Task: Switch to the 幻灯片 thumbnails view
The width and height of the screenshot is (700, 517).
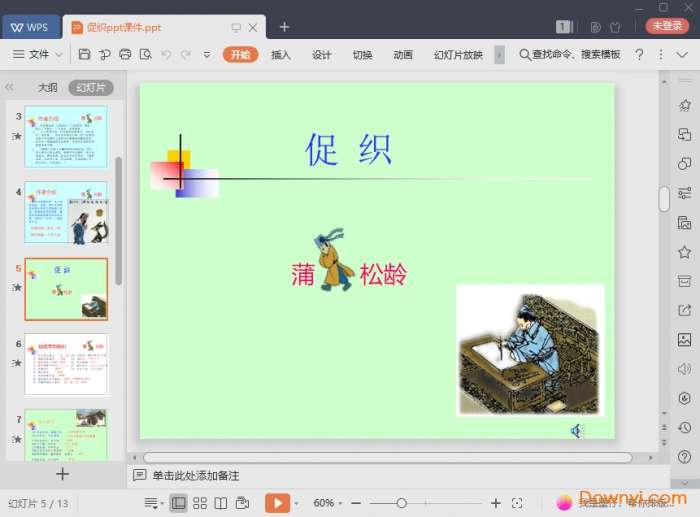Action: coord(91,87)
